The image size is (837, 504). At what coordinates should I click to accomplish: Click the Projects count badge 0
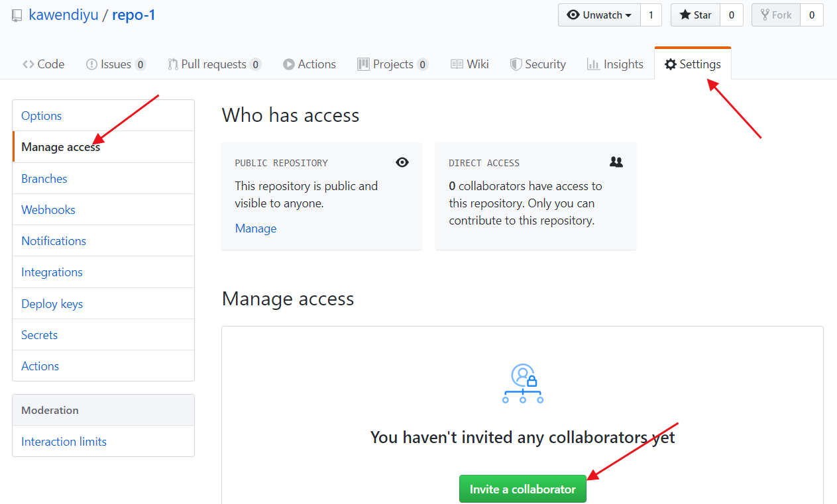click(422, 64)
